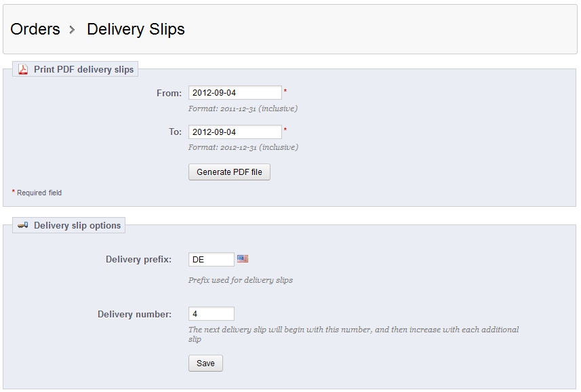This screenshot has width=581, height=392.
Task: Focus the From date input field
Action: (235, 93)
